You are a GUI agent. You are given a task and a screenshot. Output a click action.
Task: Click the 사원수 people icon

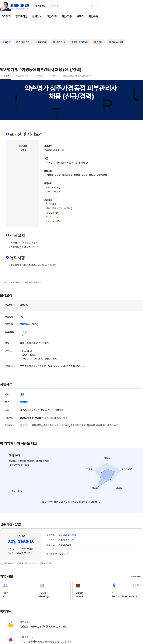pyautogui.click(x=6, y=586)
